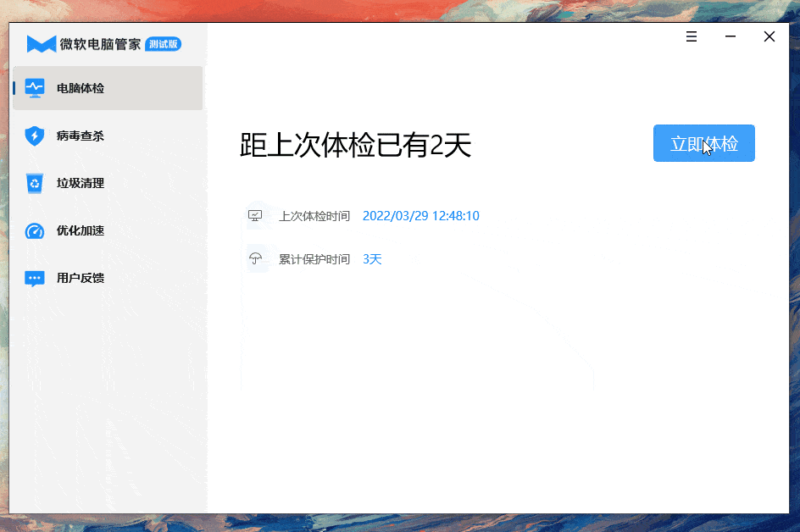Click the Microsoft PC Manager logo
Image resolution: width=800 pixels, height=532 pixels.
tap(42, 44)
